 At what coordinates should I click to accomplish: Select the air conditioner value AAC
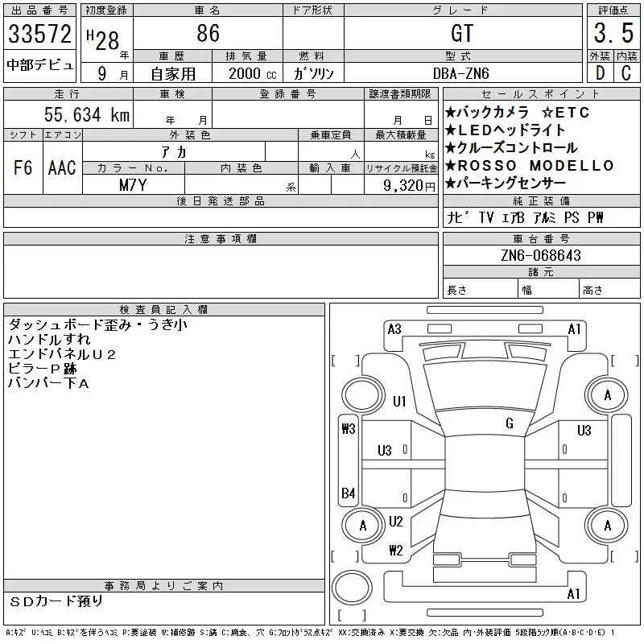(63, 167)
